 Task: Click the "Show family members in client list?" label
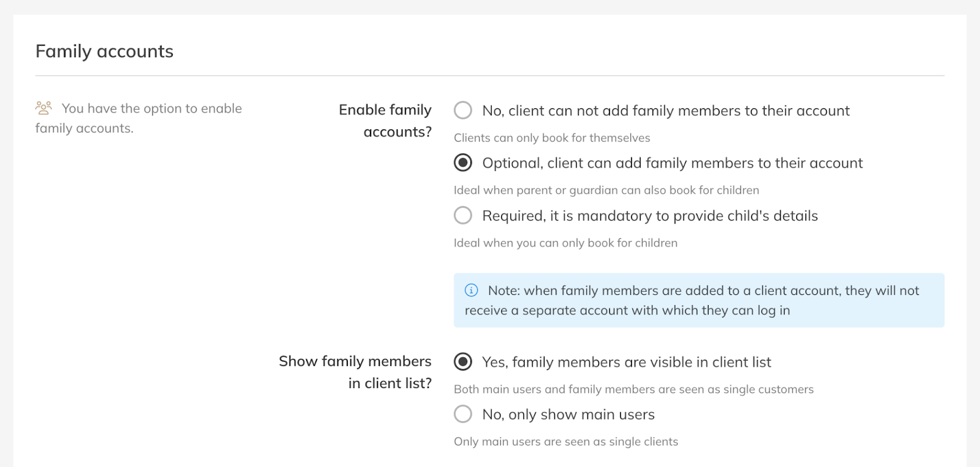pyautogui.click(x=355, y=372)
